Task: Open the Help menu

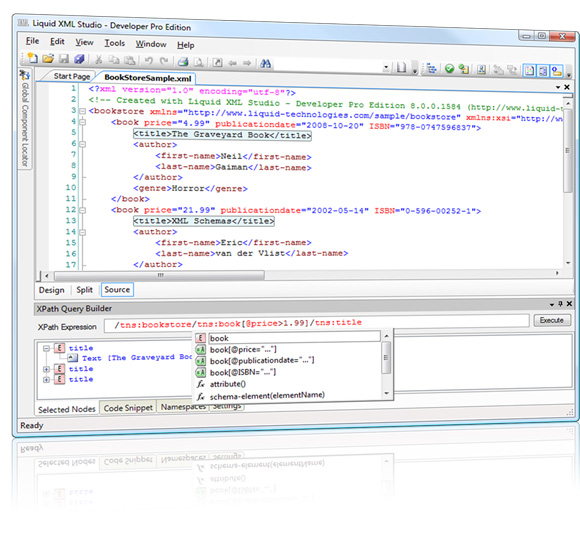Action: 185,45
